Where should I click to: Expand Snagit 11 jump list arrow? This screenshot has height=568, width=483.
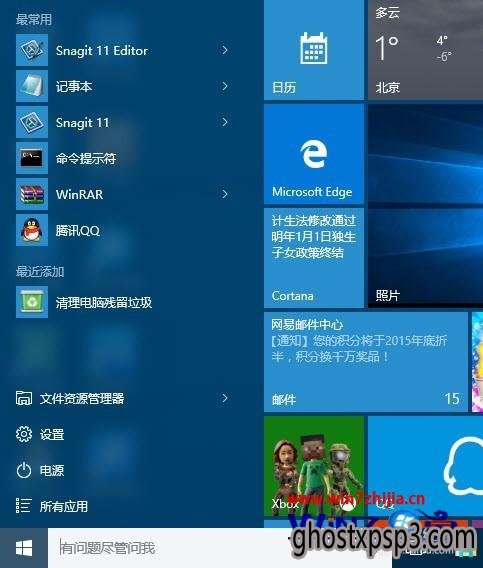pyautogui.click(x=225, y=122)
